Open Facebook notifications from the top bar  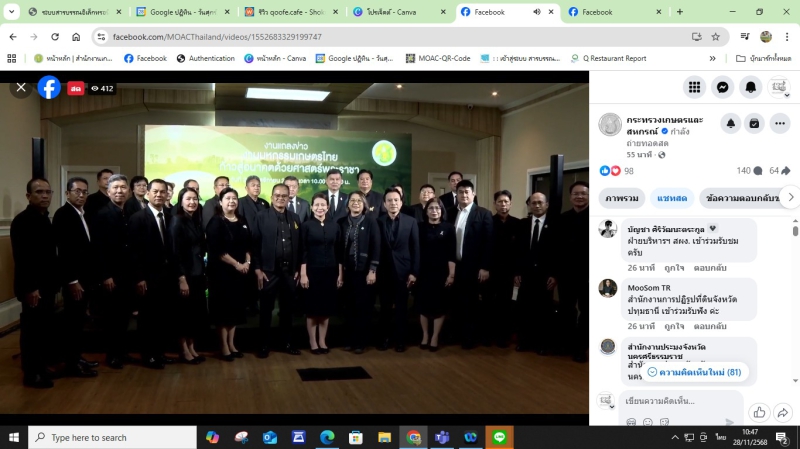(x=750, y=87)
